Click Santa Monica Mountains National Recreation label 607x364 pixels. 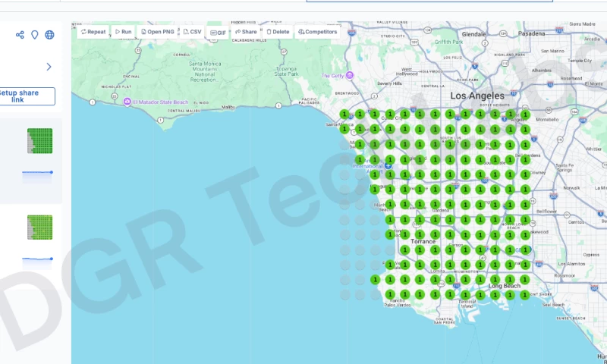[205, 71]
